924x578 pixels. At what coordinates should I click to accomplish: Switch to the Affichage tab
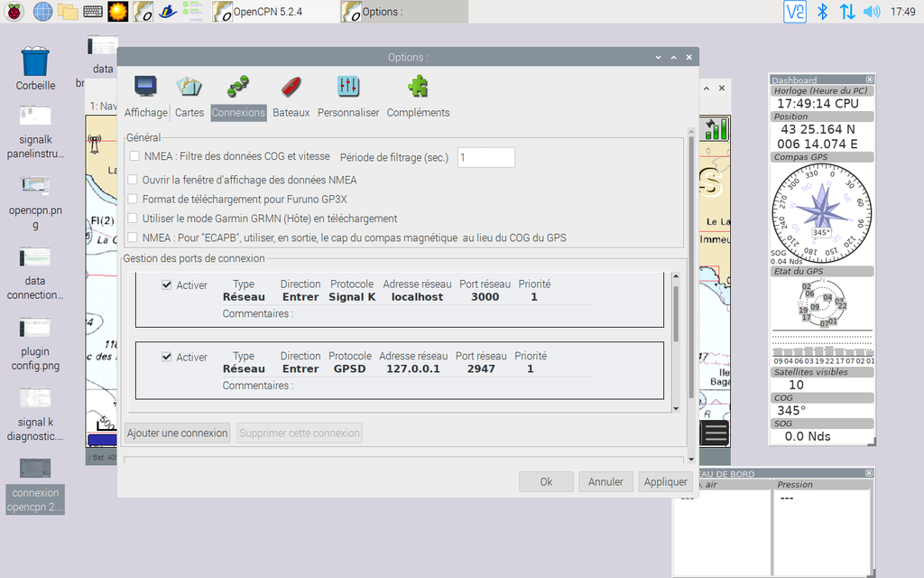point(145,113)
